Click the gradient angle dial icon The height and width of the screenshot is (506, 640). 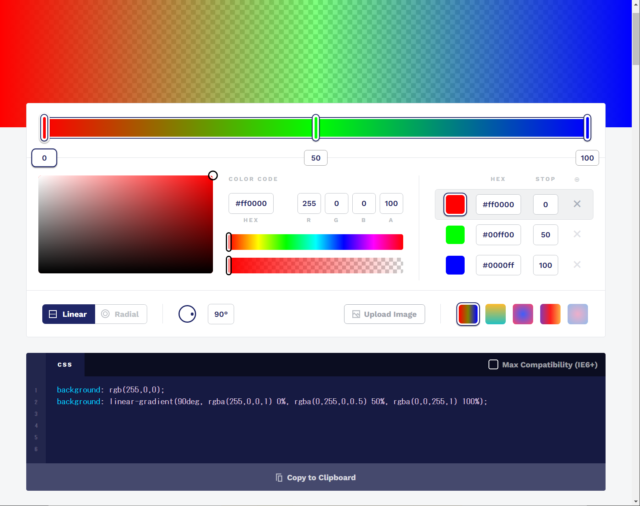click(x=187, y=314)
